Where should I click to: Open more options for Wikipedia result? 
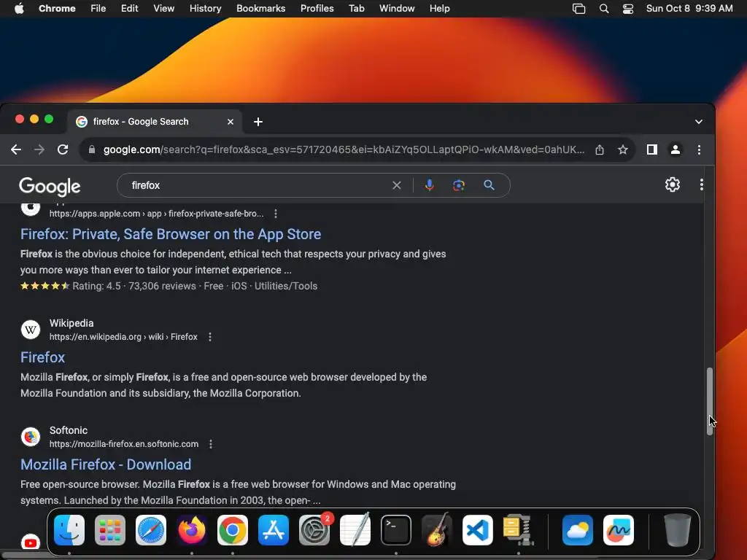point(209,337)
